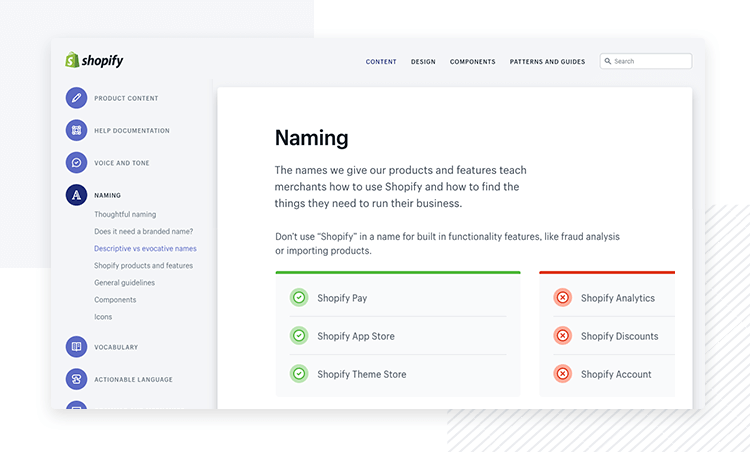Open Help Documentation lifebuoy icon

click(76, 130)
